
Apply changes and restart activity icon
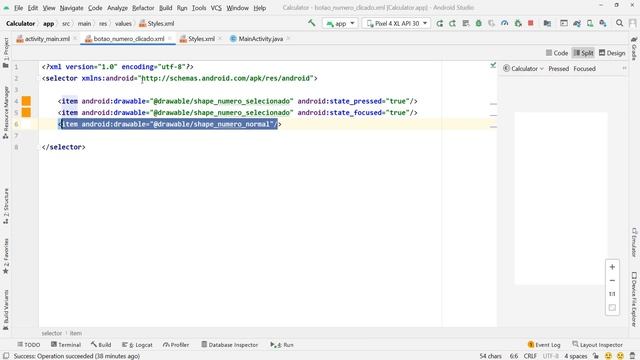[453, 24]
